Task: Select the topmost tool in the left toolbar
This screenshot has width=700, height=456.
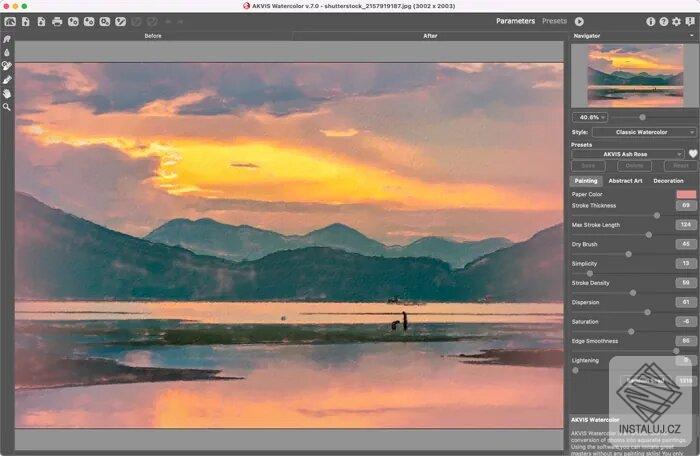Action: [x=7, y=39]
